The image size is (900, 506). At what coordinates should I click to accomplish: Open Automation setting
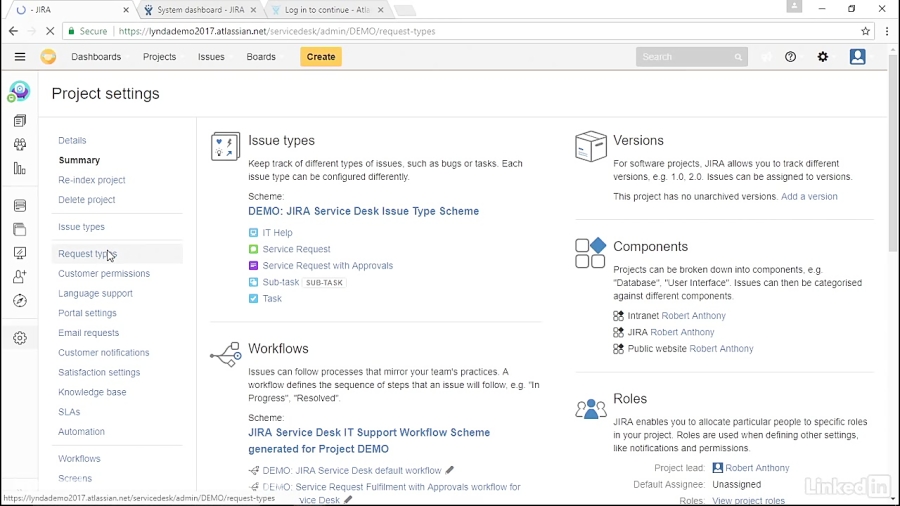[x=82, y=431]
